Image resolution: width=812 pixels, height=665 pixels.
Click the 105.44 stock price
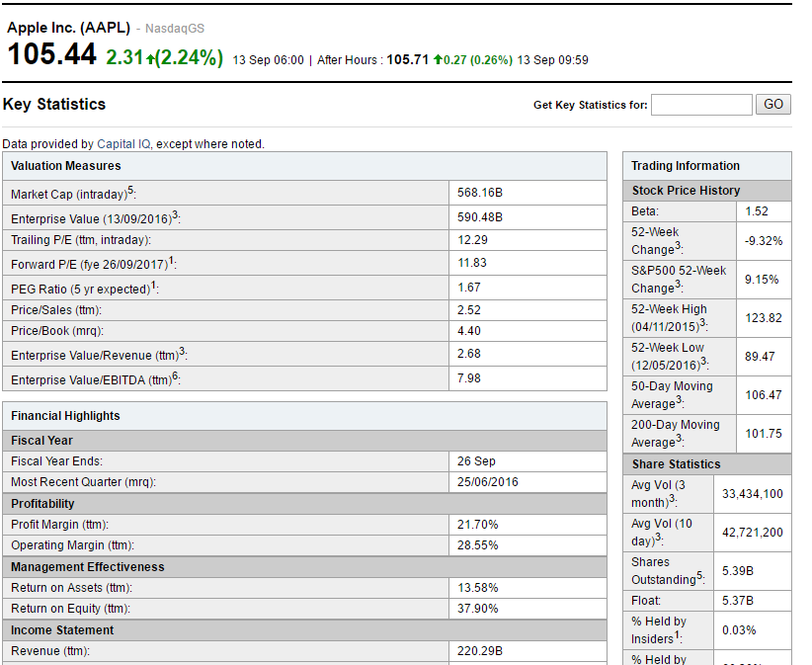click(51, 54)
